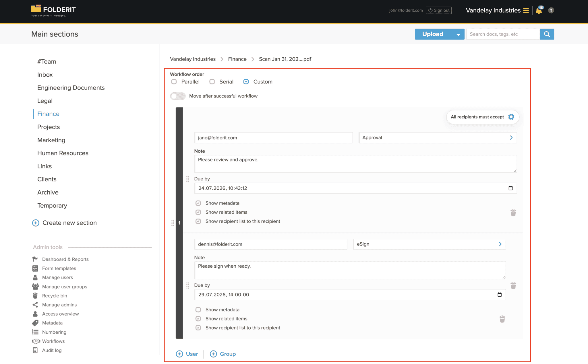Open the Vandelay Industries hamburger menu
The height and width of the screenshot is (364, 588).
click(526, 11)
